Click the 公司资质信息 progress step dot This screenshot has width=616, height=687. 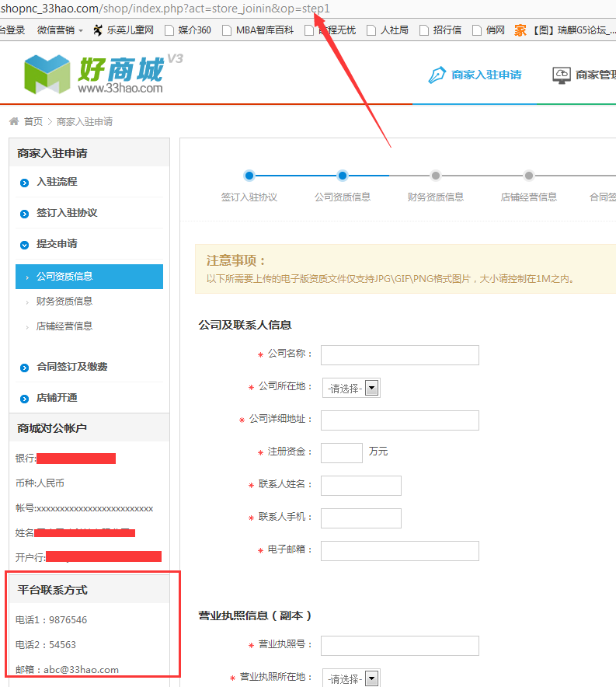coord(343,176)
